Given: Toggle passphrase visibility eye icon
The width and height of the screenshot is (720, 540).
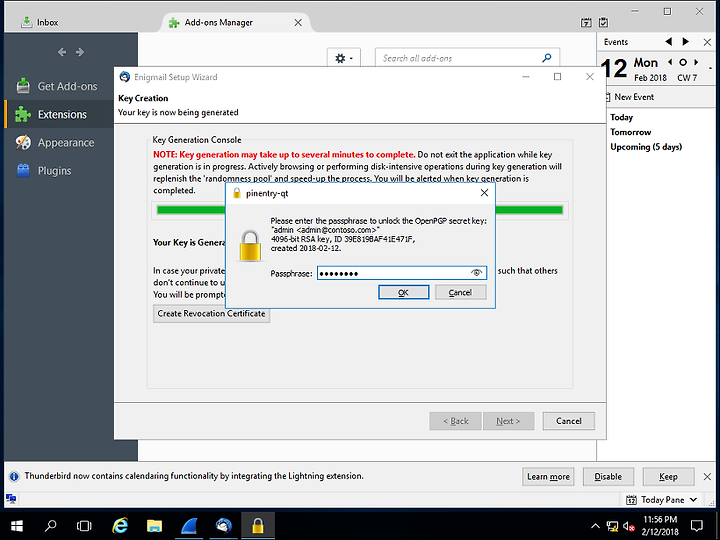Looking at the screenshot, I should (x=476, y=273).
